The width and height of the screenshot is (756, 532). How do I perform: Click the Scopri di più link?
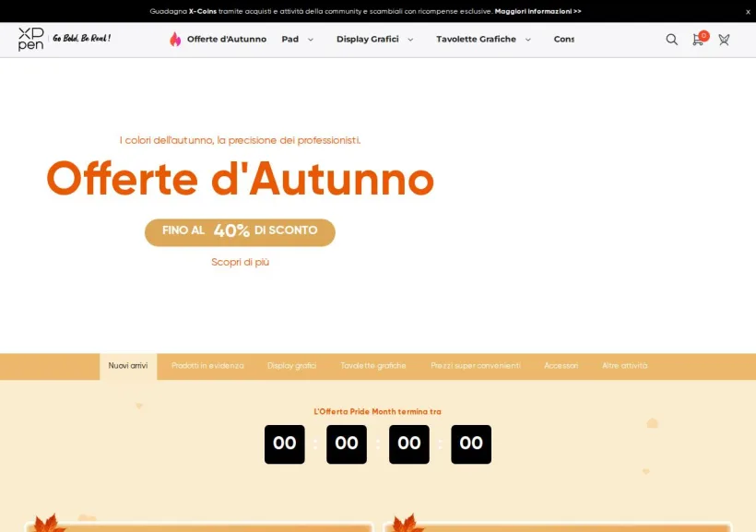[240, 263]
